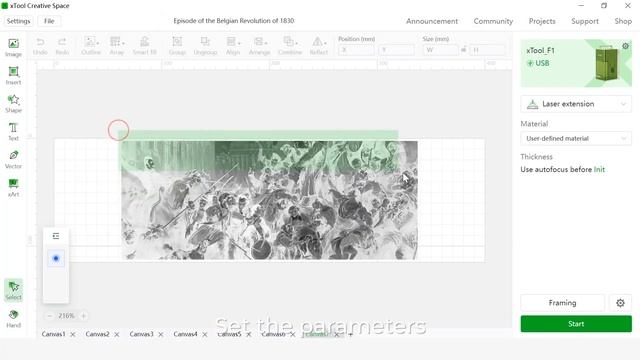Click the W size input field

point(440,50)
